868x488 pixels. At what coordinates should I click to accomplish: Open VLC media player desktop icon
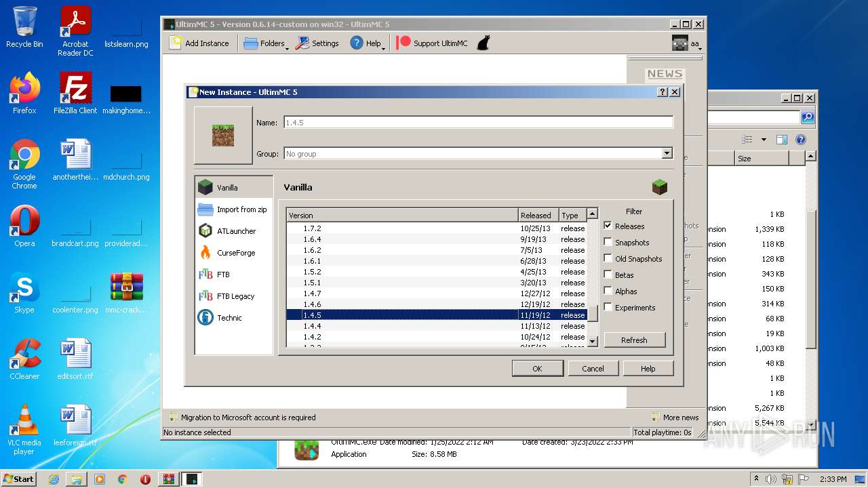(24, 430)
